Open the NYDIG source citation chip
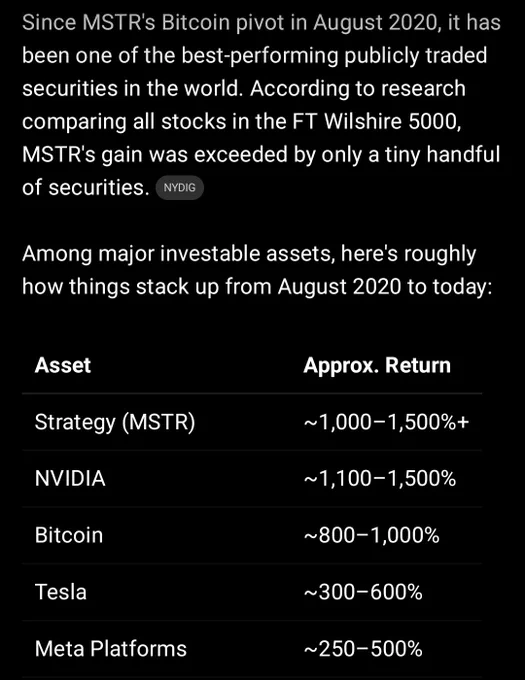Viewport: 525px width, 680px height. pyautogui.click(x=179, y=188)
